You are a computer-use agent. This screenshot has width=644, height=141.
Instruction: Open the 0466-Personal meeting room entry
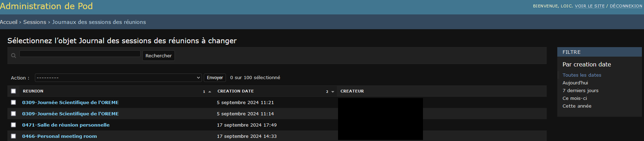(59, 136)
